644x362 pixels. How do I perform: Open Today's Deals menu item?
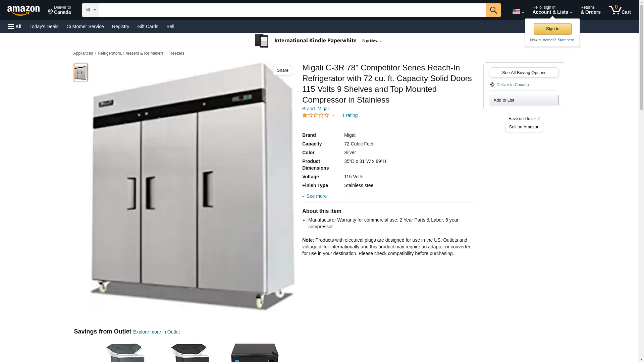44,26
